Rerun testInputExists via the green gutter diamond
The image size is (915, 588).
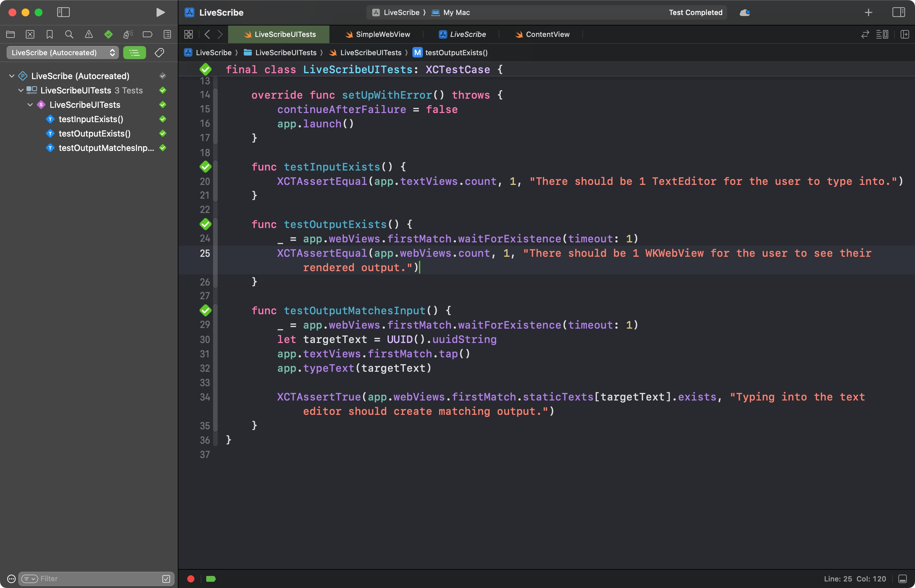pos(206,167)
